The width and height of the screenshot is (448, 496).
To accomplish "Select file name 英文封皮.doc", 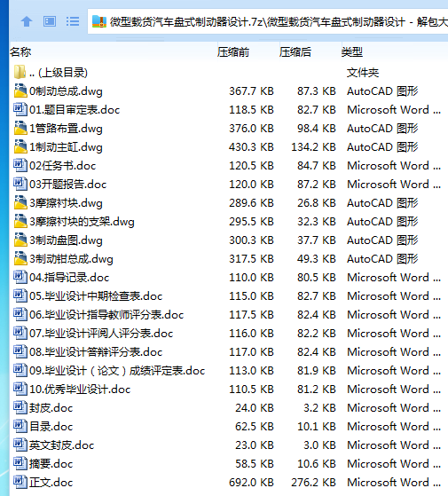I will coord(61,445).
